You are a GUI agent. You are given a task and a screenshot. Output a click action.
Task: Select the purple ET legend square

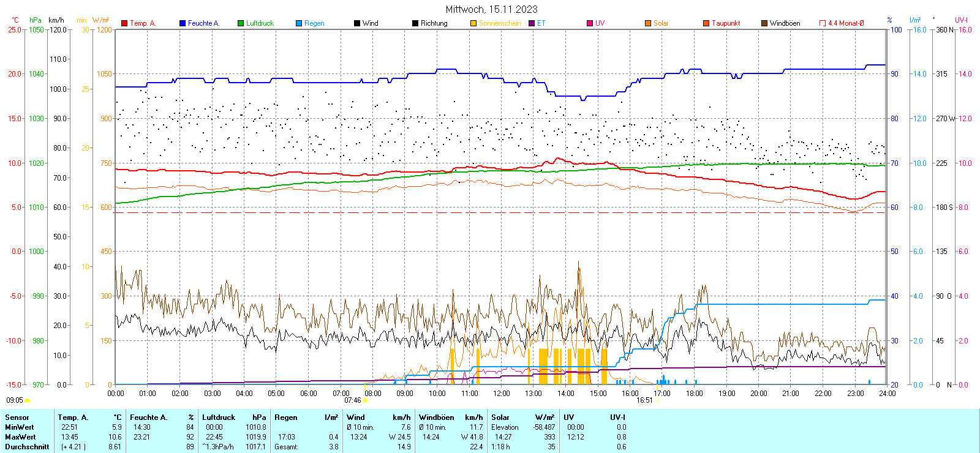pyautogui.click(x=532, y=23)
